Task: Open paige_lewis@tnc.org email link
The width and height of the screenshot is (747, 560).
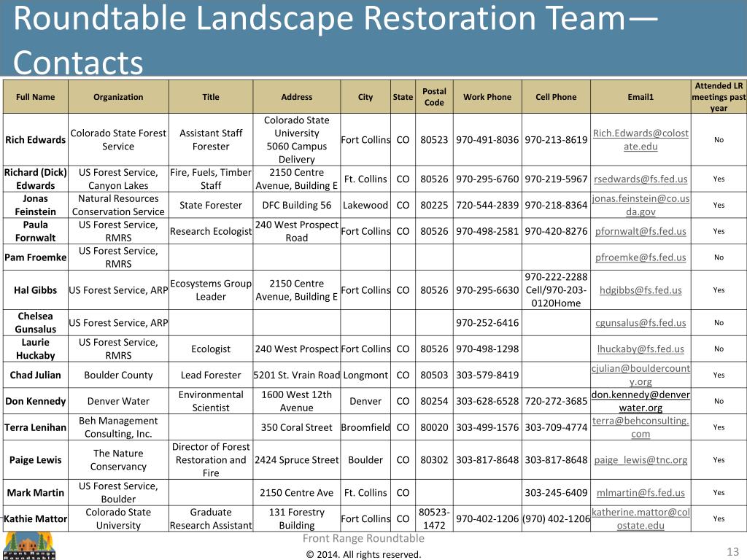Action: click(x=640, y=460)
